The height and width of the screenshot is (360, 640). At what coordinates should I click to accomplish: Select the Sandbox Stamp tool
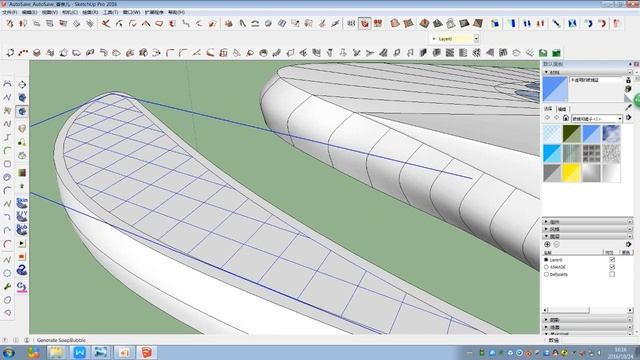click(x=438, y=23)
